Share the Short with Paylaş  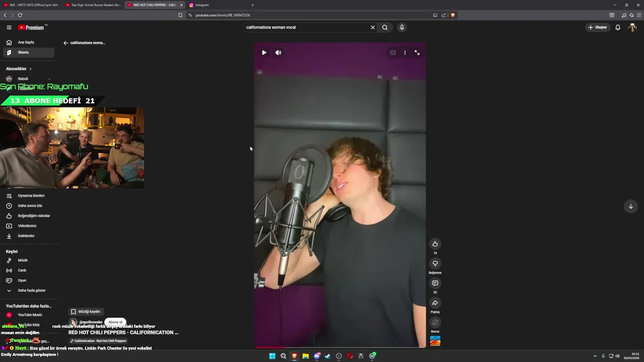(435, 303)
